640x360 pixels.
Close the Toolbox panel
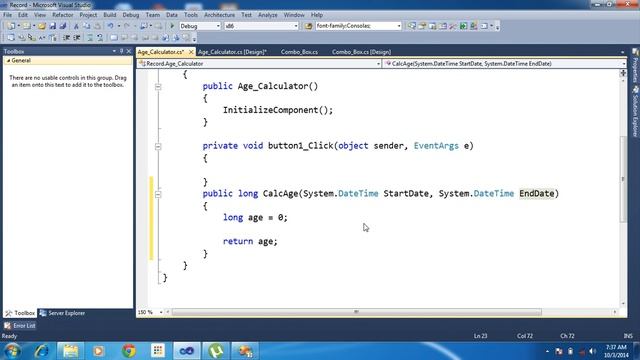coord(129,51)
